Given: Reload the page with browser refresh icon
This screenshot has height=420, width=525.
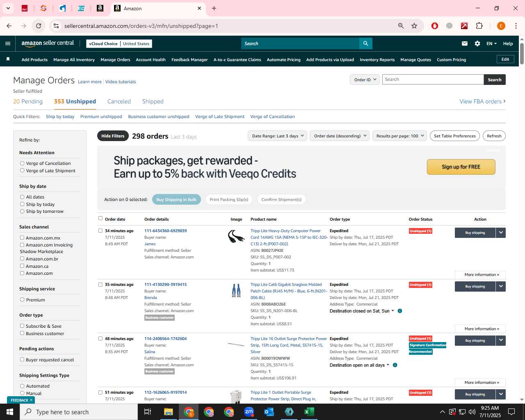Looking at the screenshot, I should click(x=39, y=26).
